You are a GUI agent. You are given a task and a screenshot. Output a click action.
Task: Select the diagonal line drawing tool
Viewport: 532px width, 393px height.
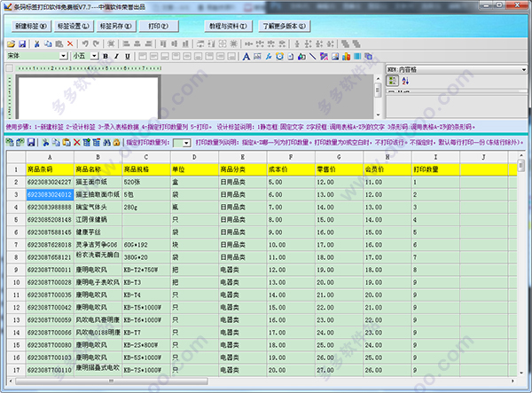tap(312, 57)
